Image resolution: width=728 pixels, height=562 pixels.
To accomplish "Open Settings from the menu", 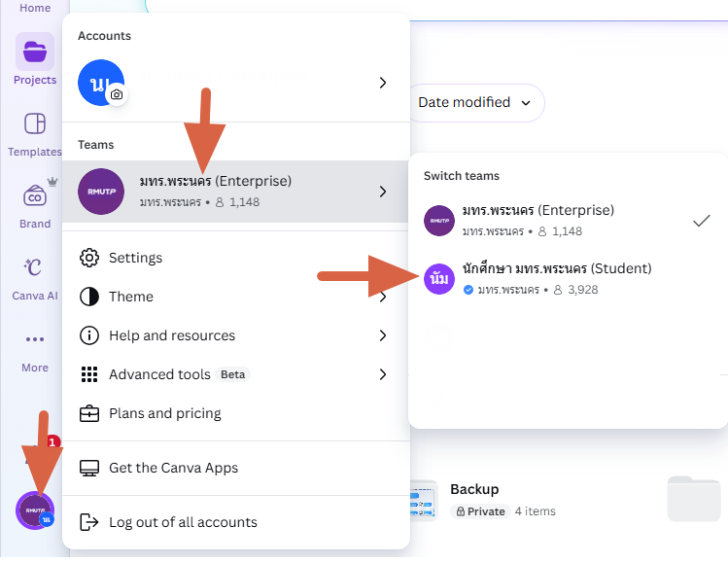I will point(135,258).
